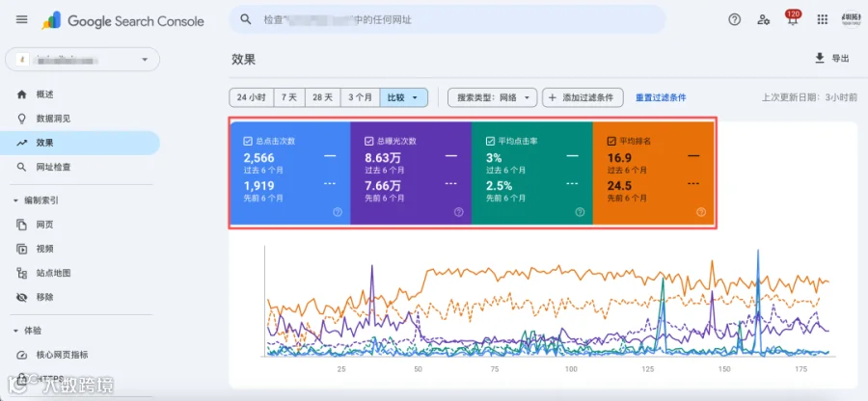Click the help question mark icon in header
Viewport: 868px width, 401px height.
(734, 20)
